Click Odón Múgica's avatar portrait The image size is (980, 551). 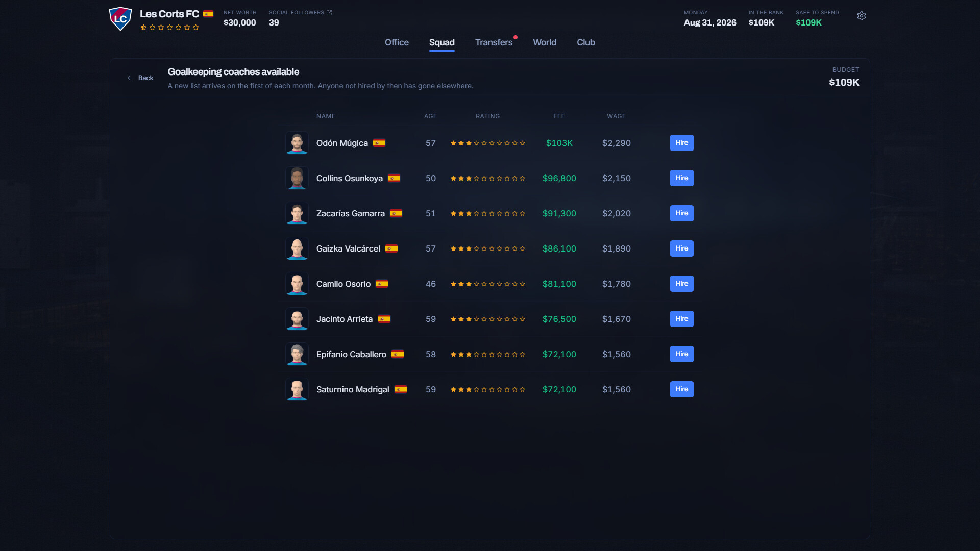[297, 143]
